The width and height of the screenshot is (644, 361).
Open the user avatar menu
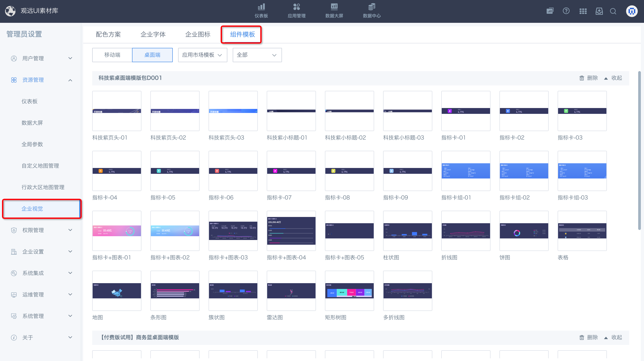632,11
